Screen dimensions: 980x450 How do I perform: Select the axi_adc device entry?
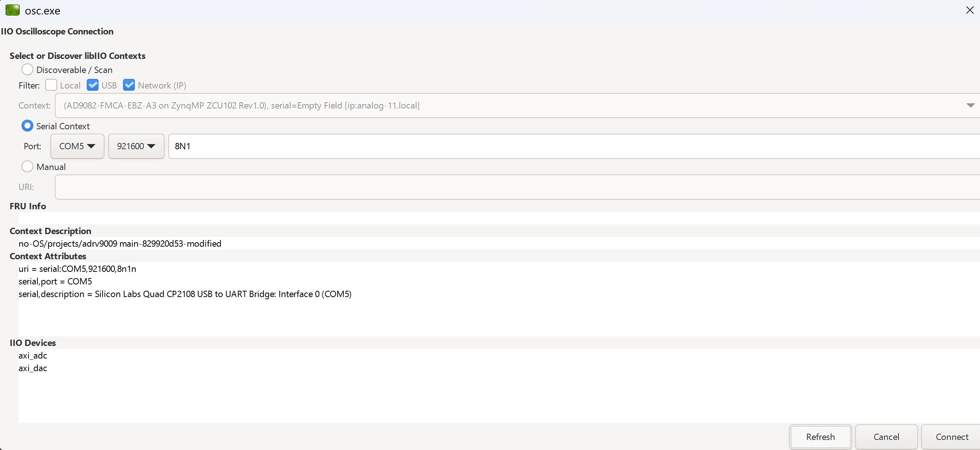[x=33, y=355]
